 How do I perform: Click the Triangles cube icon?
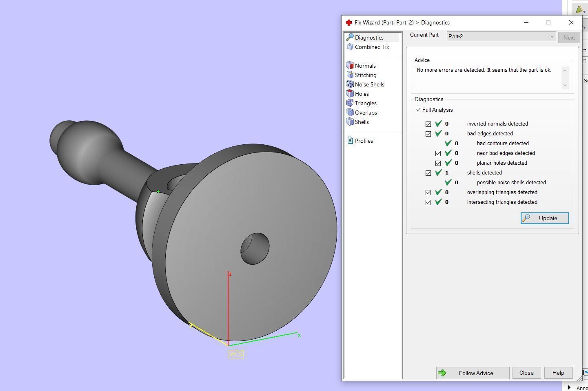click(350, 103)
